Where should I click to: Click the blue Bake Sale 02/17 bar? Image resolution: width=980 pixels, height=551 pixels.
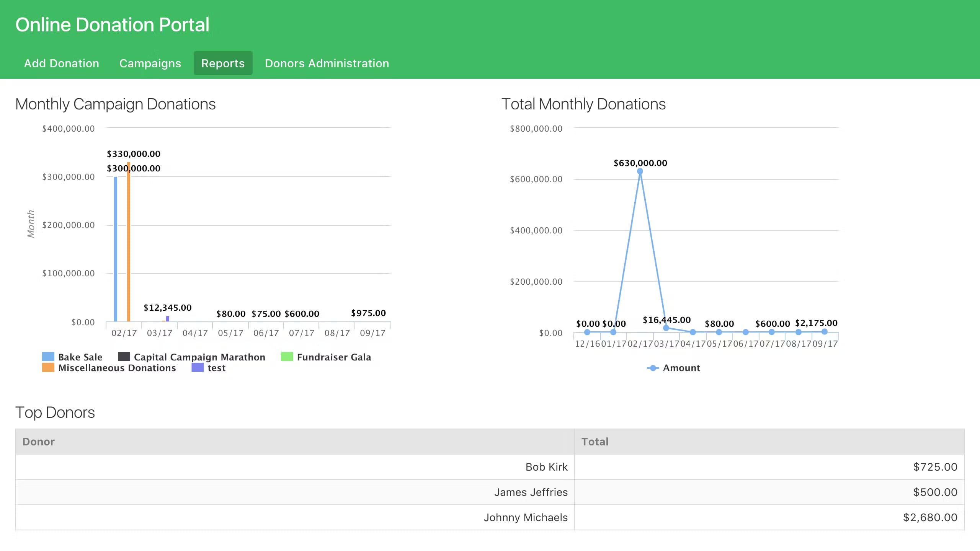pos(116,249)
